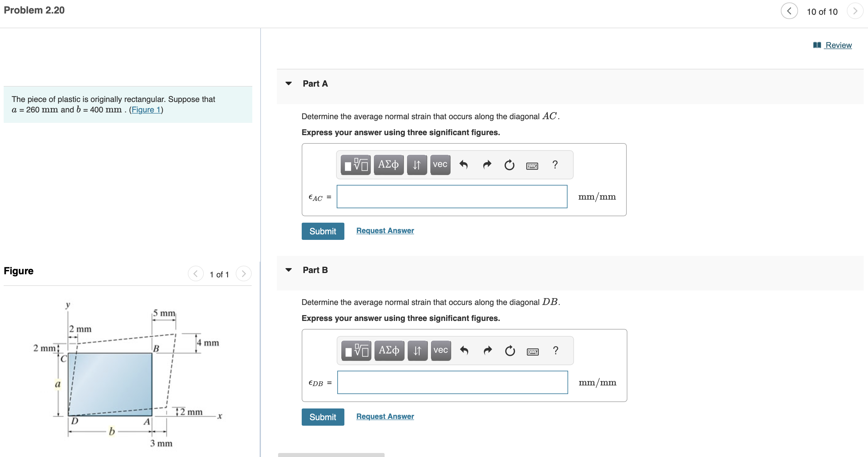This screenshot has width=868, height=457.
Task: Click subscript/superscript arrows icon in Part B
Action: tap(417, 351)
